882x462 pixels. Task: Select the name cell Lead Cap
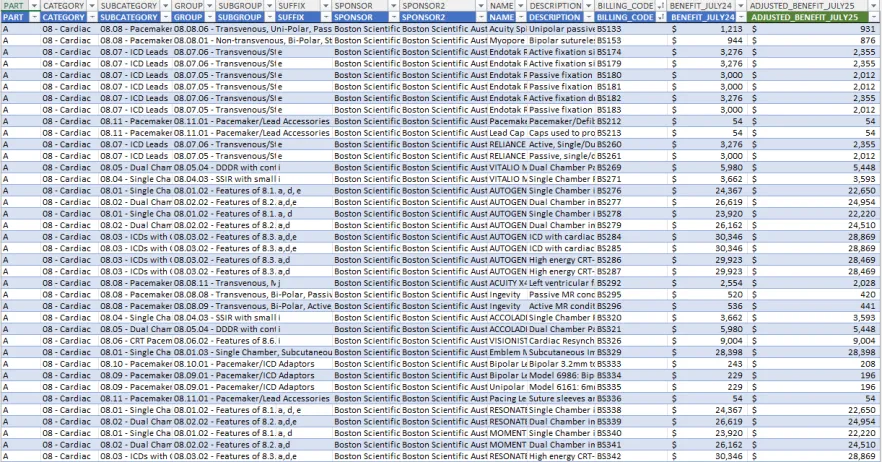(x=507, y=133)
